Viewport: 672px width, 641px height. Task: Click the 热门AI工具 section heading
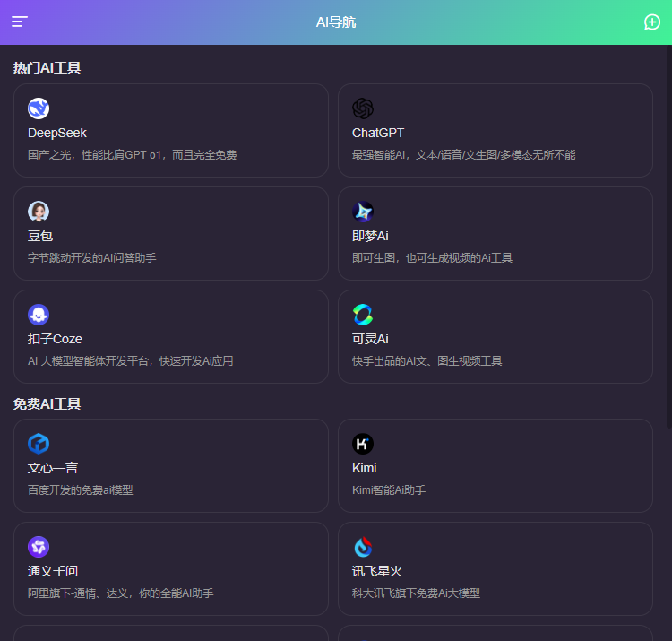(47, 68)
